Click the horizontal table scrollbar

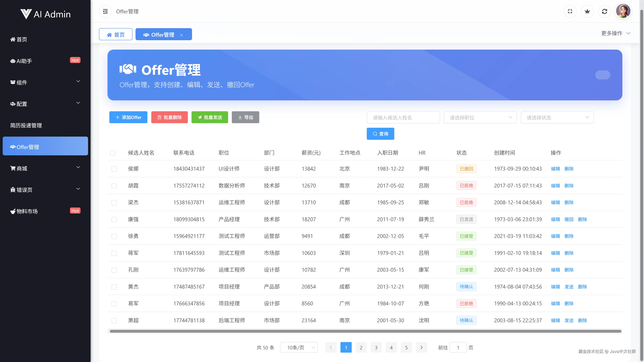(x=365, y=331)
